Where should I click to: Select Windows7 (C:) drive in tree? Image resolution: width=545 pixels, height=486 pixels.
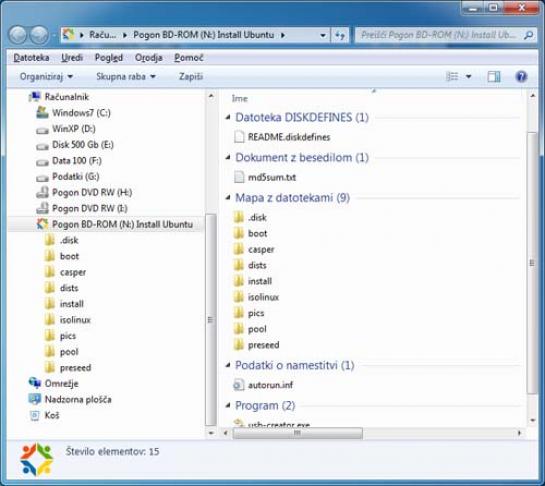click(x=74, y=113)
